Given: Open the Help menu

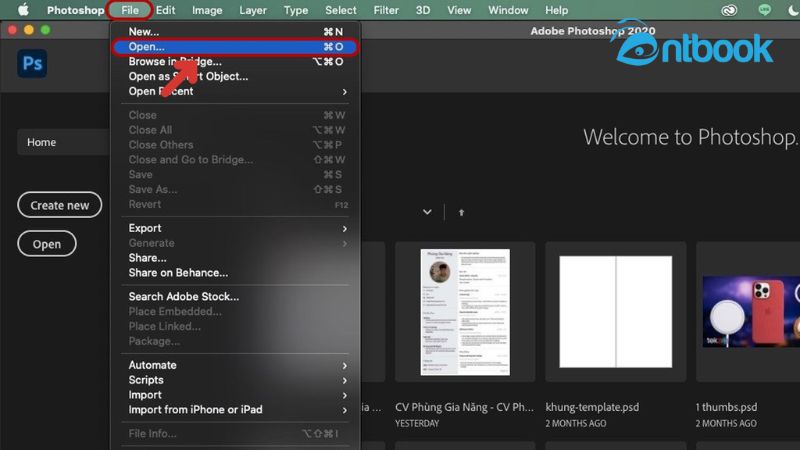Looking at the screenshot, I should click(556, 10).
